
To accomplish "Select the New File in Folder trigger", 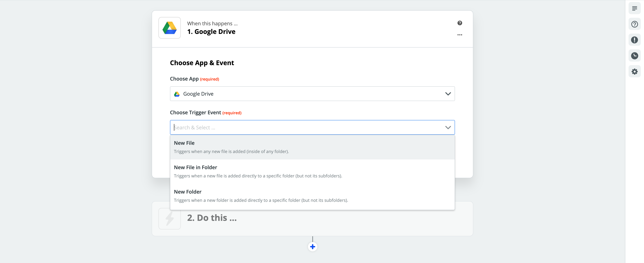I will pyautogui.click(x=312, y=172).
